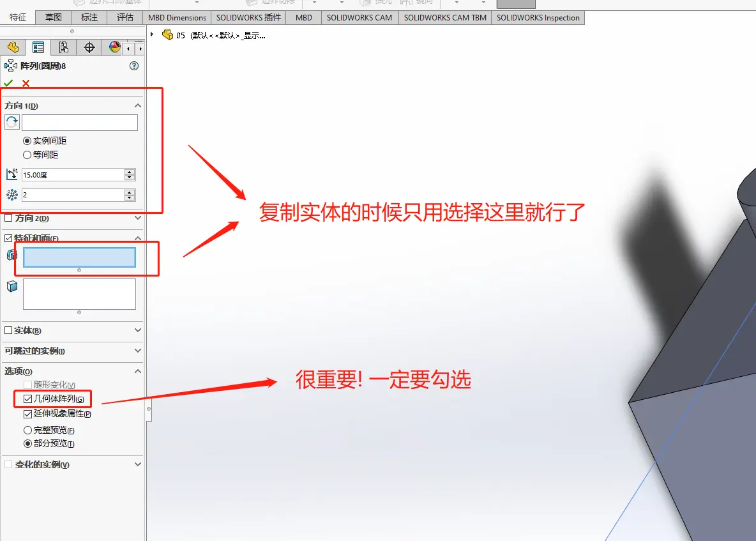The height and width of the screenshot is (541, 756).
Task: Enable the Direction 2 checkbox
Action: click(x=8, y=218)
